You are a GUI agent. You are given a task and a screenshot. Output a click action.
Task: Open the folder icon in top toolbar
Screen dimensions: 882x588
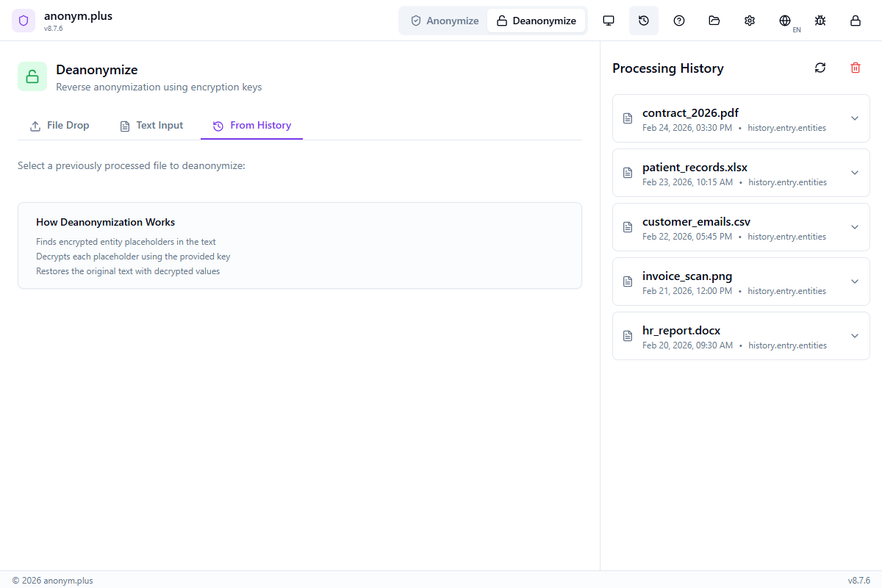[x=714, y=21]
